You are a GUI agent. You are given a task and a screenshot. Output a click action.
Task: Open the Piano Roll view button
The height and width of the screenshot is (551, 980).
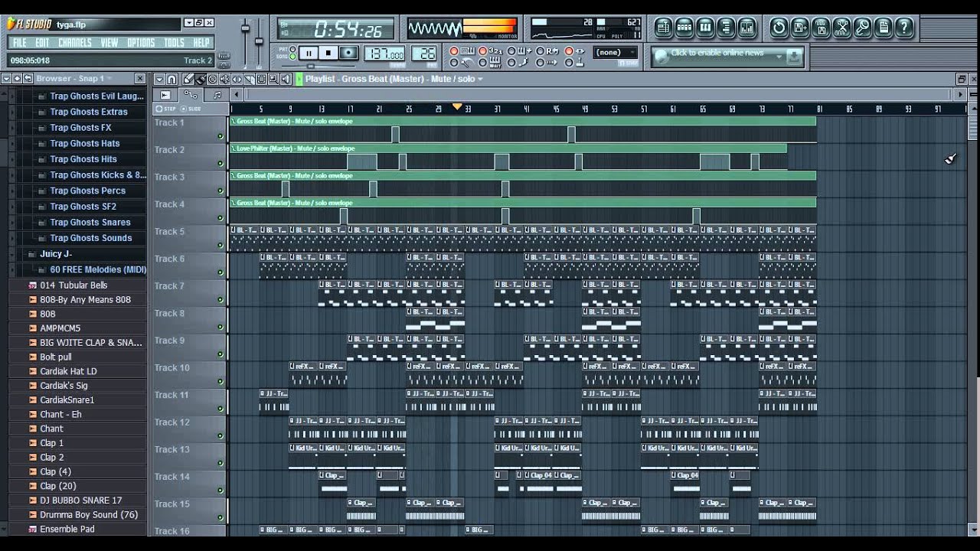tap(705, 28)
